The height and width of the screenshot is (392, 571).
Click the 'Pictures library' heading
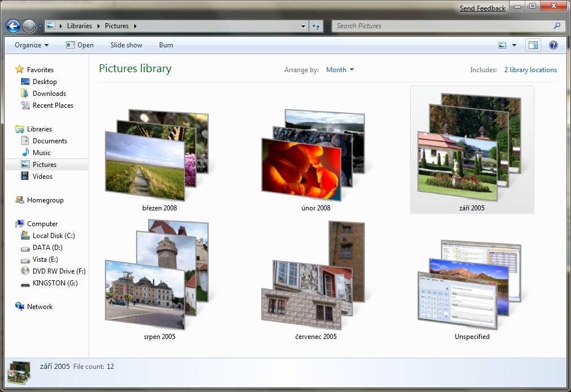pos(135,68)
